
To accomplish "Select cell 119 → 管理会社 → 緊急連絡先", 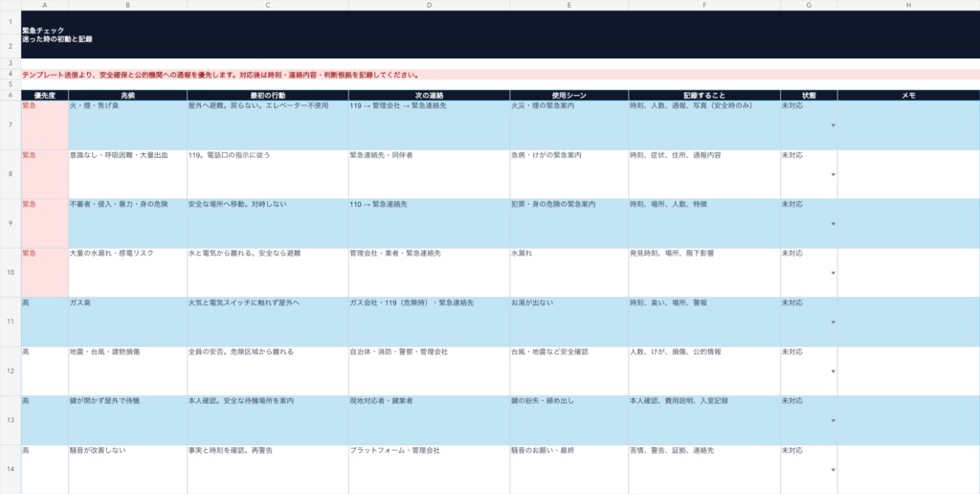I will tap(430, 125).
